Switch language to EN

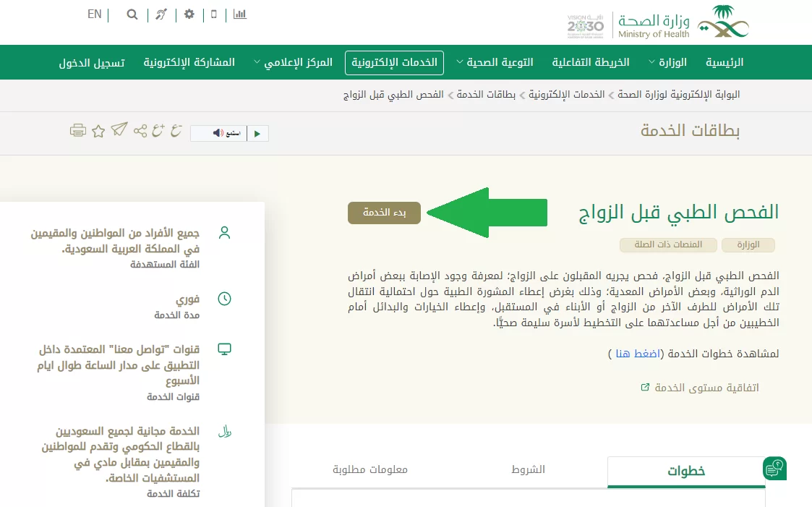(94, 14)
